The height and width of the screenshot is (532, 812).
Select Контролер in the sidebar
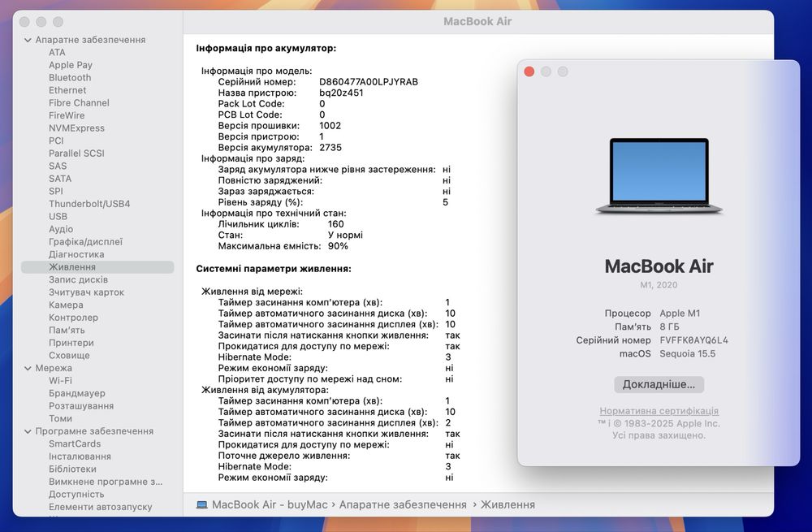(73, 318)
